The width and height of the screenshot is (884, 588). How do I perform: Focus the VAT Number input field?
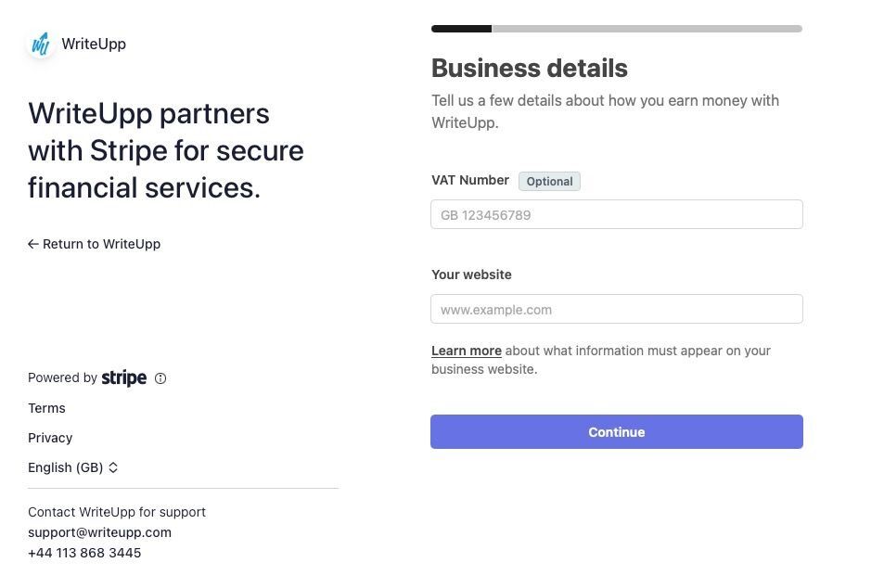click(x=616, y=214)
